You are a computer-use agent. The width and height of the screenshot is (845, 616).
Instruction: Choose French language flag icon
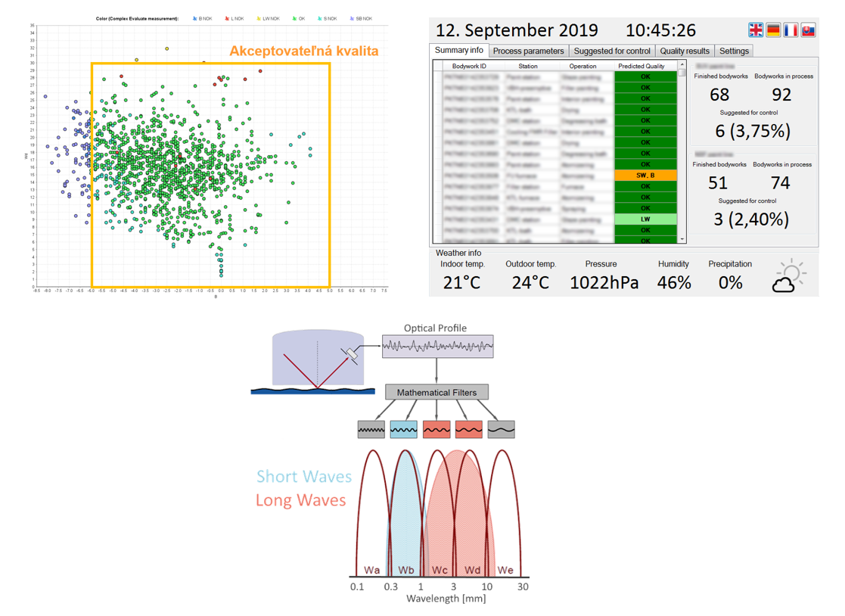[791, 30]
